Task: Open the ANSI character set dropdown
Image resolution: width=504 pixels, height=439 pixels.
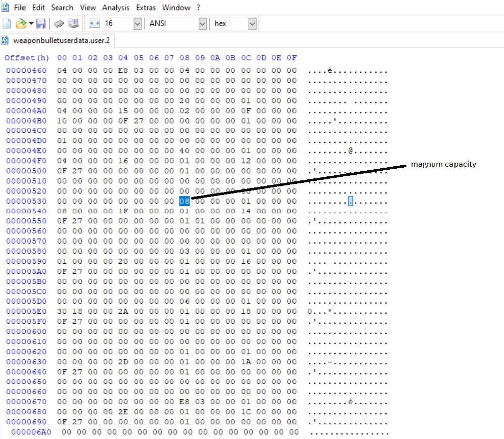Action: click(202, 23)
